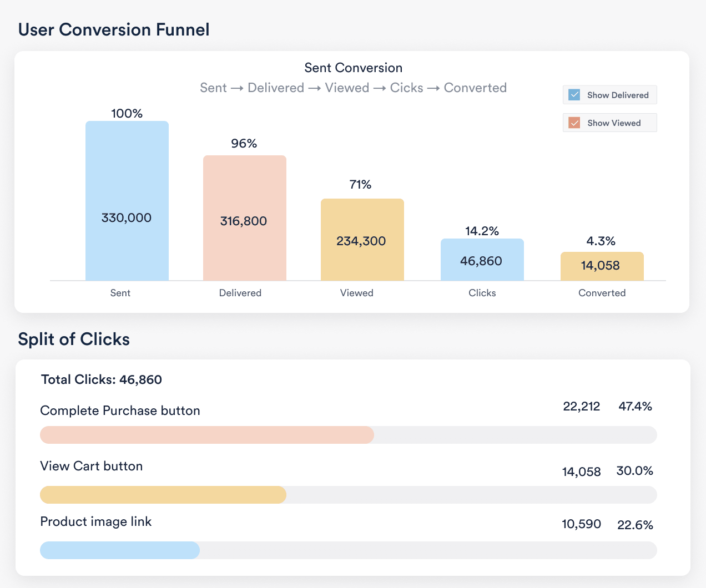
Task: Select the 'Sent Conversion' chart title
Action: click(354, 68)
